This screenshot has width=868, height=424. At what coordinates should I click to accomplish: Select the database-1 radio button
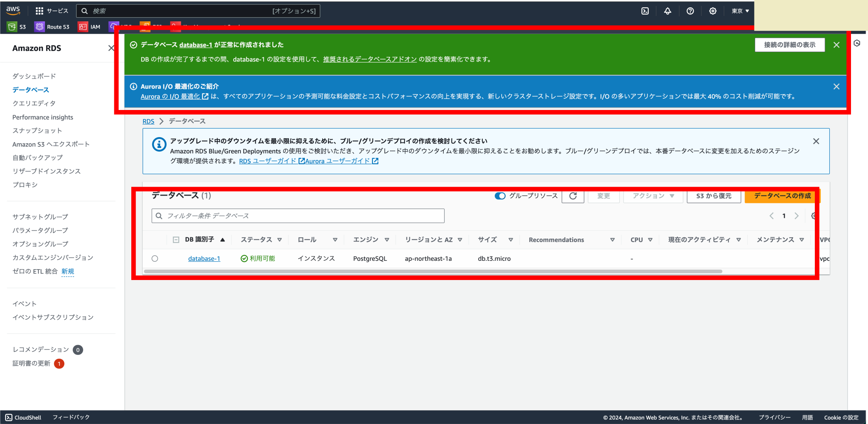[x=155, y=258]
